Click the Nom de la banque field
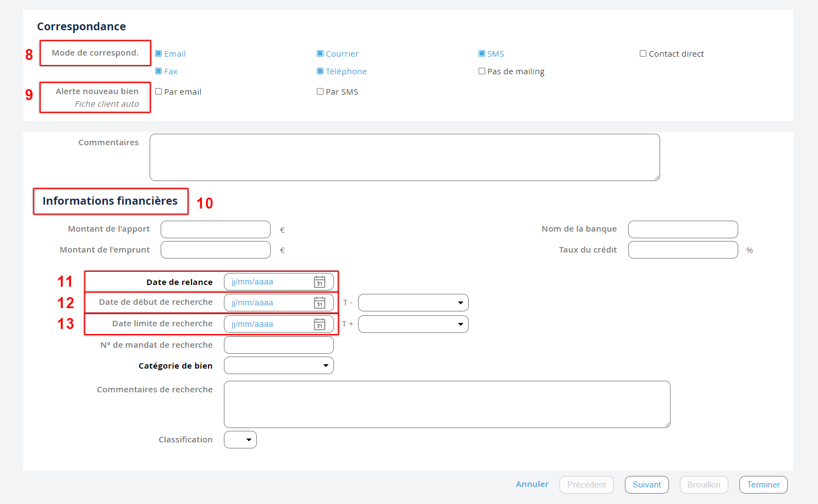Screen dimensions: 818x504 pyautogui.click(x=683, y=229)
